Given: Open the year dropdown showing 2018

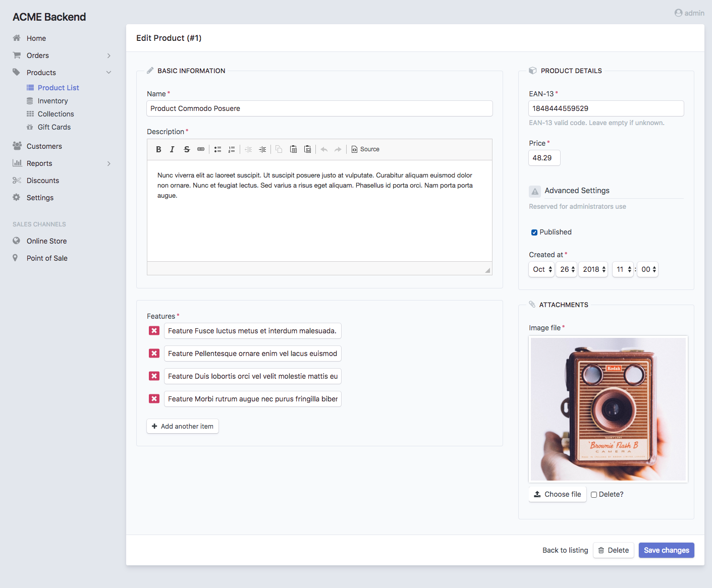Looking at the screenshot, I should tap(593, 269).
